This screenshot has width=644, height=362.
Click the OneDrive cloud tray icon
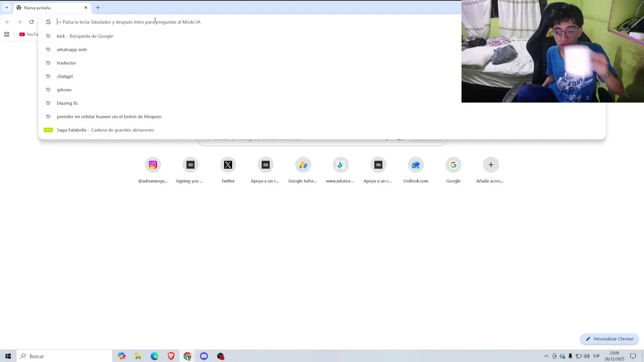562,356
